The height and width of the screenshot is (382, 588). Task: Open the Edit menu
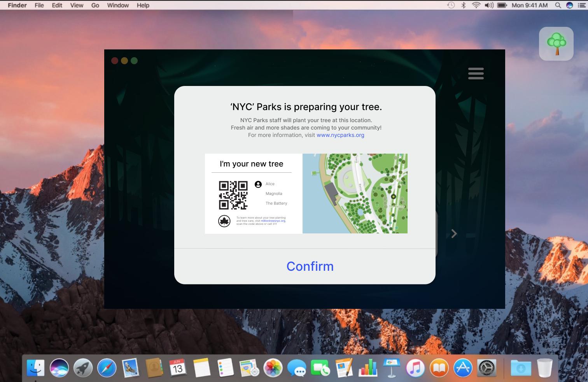(57, 5)
